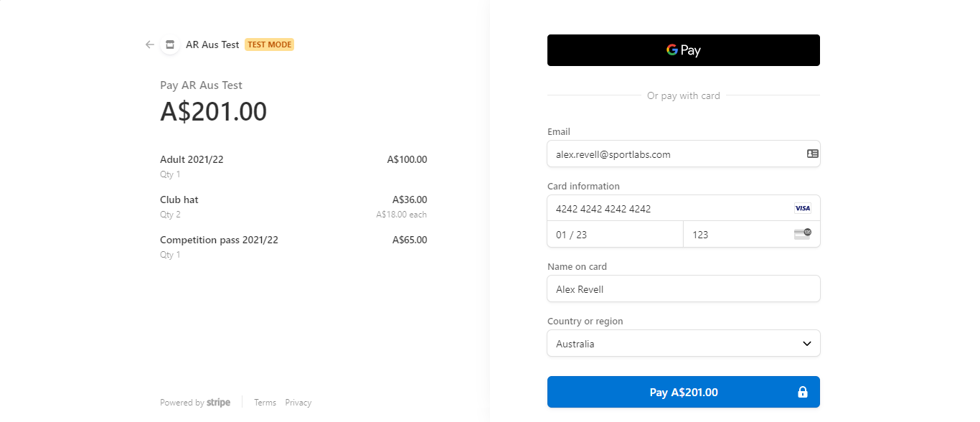
Task: Click the Pay A$201.00 button
Action: pyautogui.click(x=683, y=392)
